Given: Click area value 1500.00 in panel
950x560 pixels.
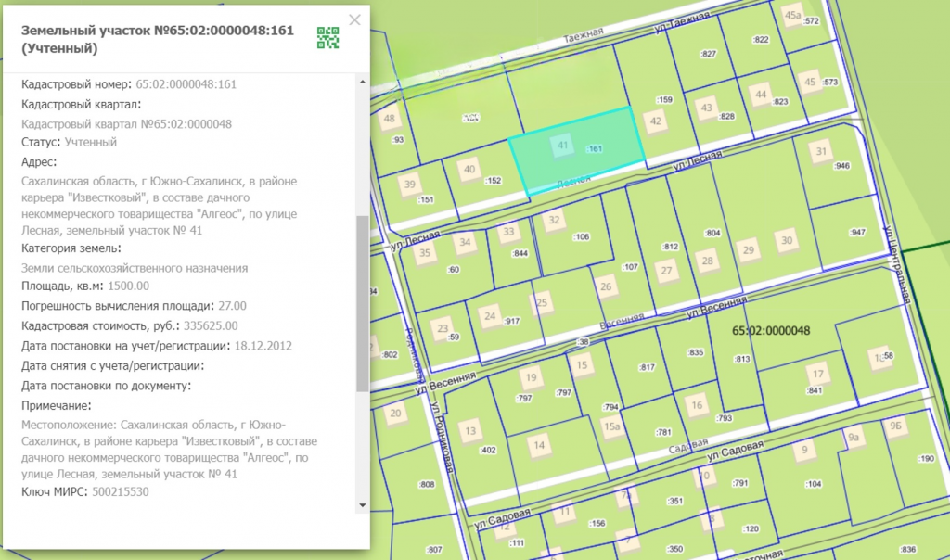Looking at the screenshot, I should (128, 286).
